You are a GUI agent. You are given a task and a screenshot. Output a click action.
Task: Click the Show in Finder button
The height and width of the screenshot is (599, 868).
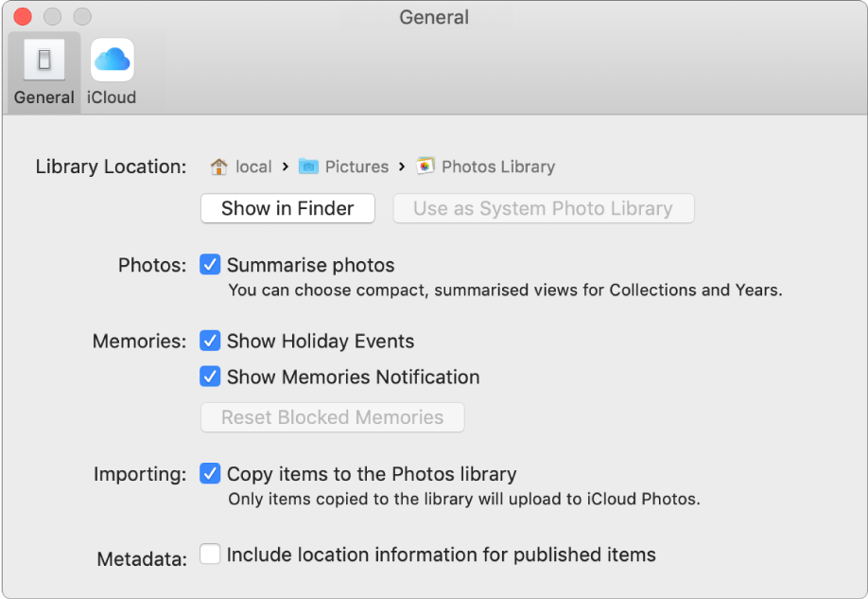tap(286, 208)
